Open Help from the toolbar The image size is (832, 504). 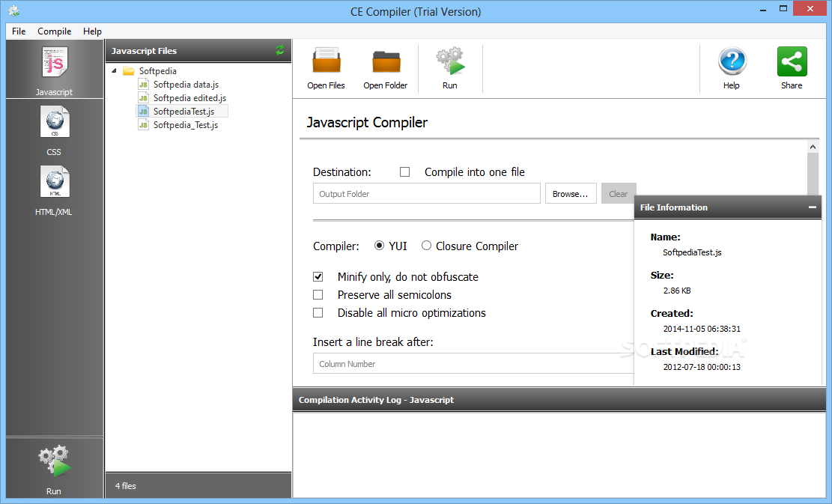pyautogui.click(x=732, y=61)
